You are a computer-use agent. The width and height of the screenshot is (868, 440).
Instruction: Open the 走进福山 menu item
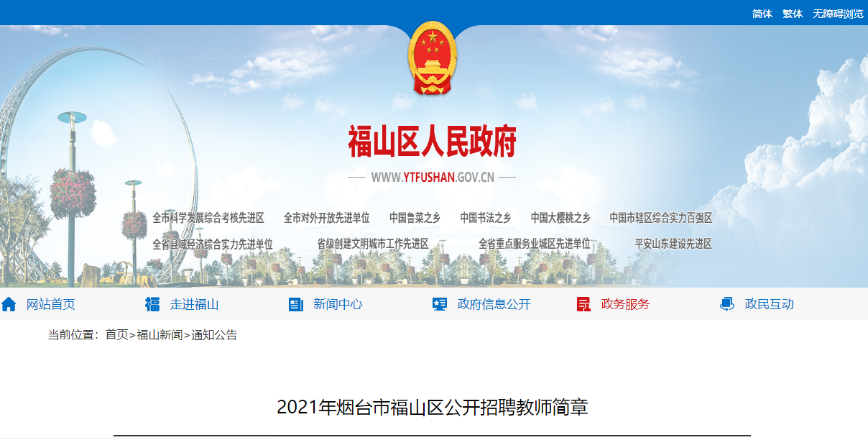point(195,304)
